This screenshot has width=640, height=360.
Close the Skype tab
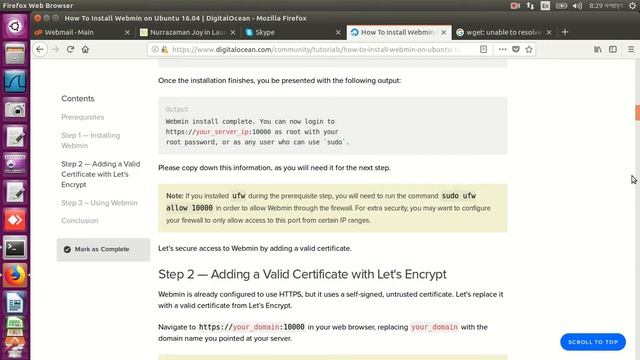(338, 32)
